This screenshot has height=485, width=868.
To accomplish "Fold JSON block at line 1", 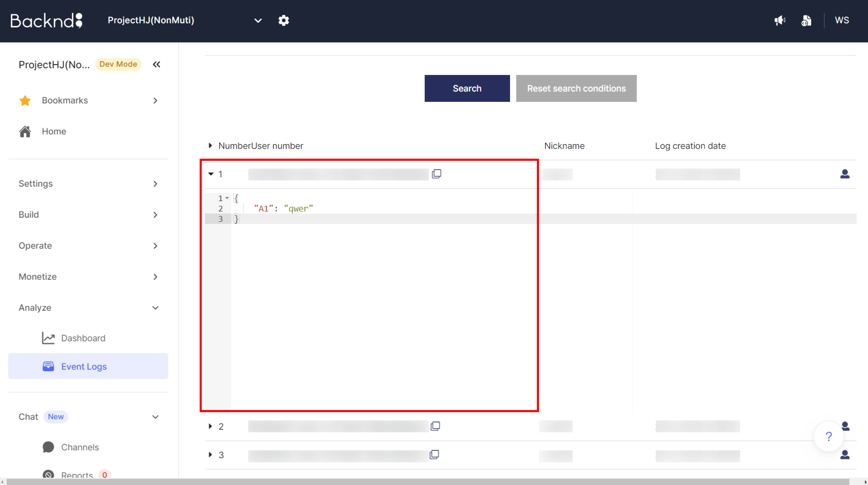I will tap(227, 198).
